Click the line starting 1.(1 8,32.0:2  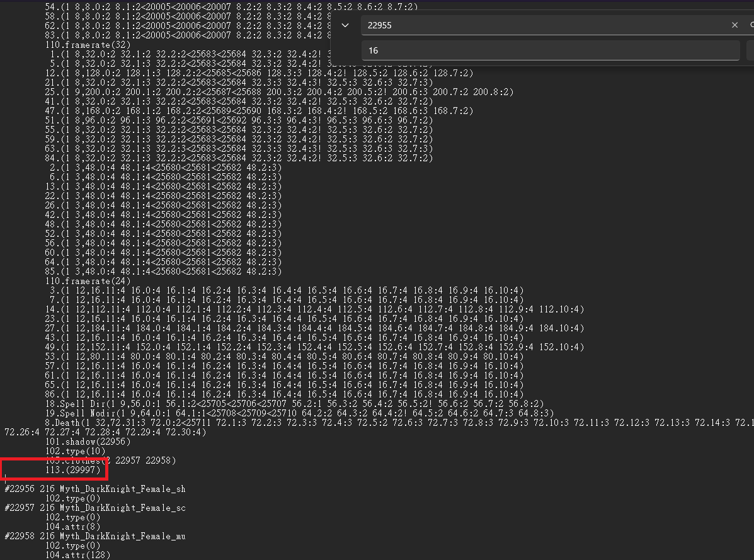(190, 54)
